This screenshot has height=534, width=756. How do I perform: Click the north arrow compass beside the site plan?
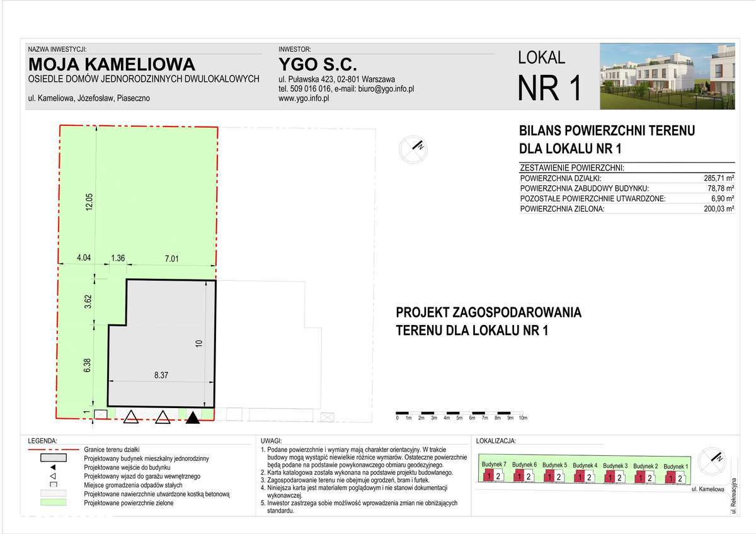click(x=414, y=150)
